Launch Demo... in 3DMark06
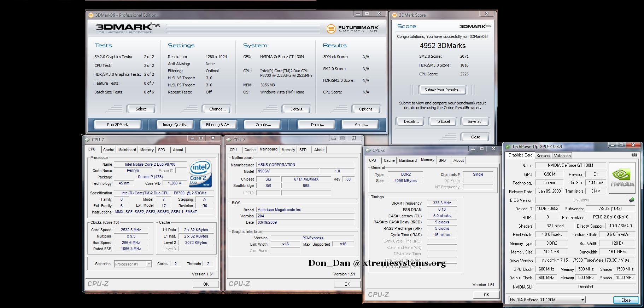Image resolution: width=644 pixels, height=308 pixels. [x=317, y=125]
